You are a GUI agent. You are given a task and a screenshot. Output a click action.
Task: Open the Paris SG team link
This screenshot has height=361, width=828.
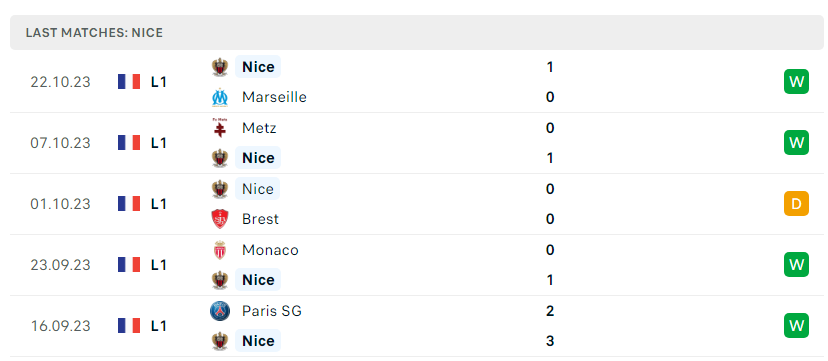point(272,311)
